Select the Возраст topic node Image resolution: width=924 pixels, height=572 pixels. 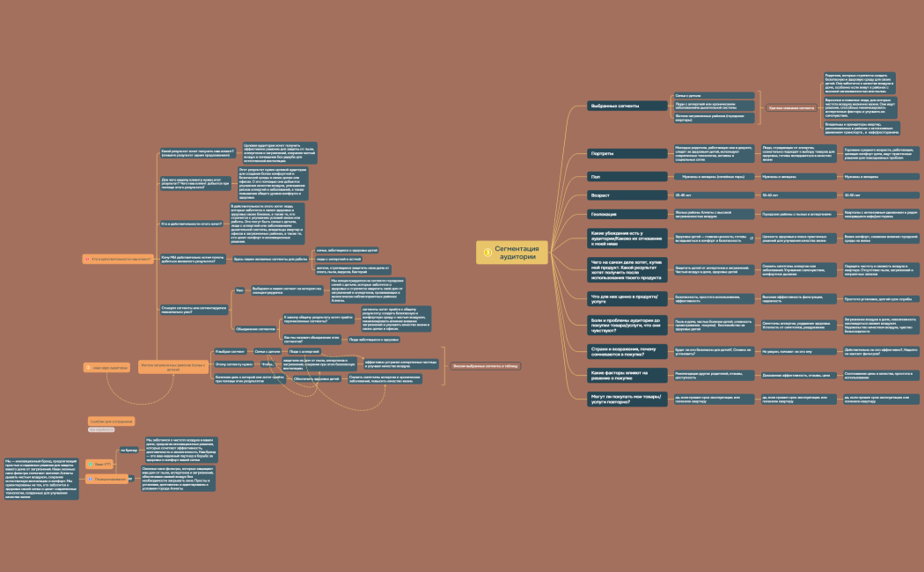[x=628, y=194]
